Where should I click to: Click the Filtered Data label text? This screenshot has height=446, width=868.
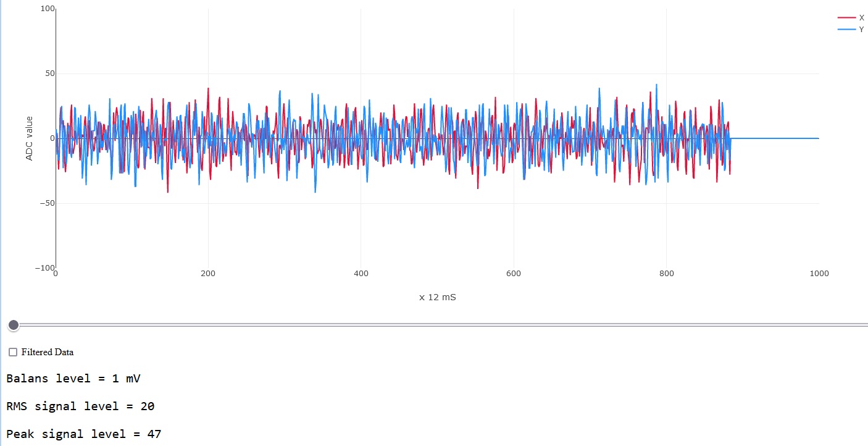[48, 352]
